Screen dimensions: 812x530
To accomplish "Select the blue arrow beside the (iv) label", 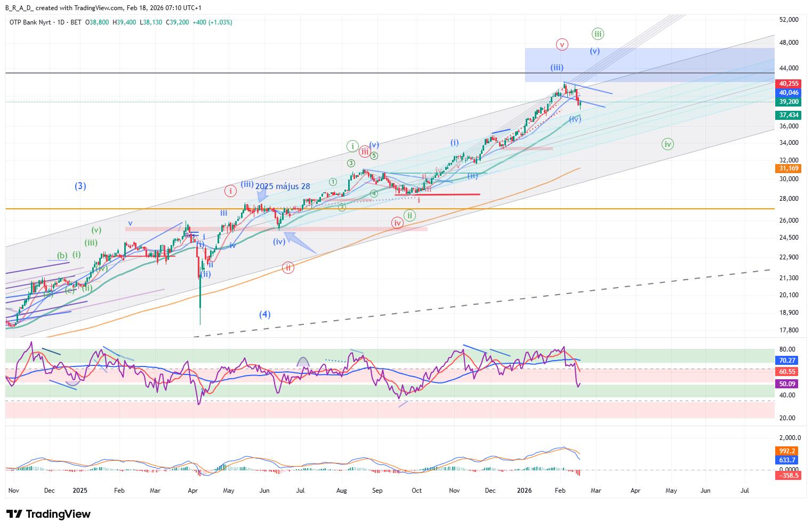I will (300, 243).
